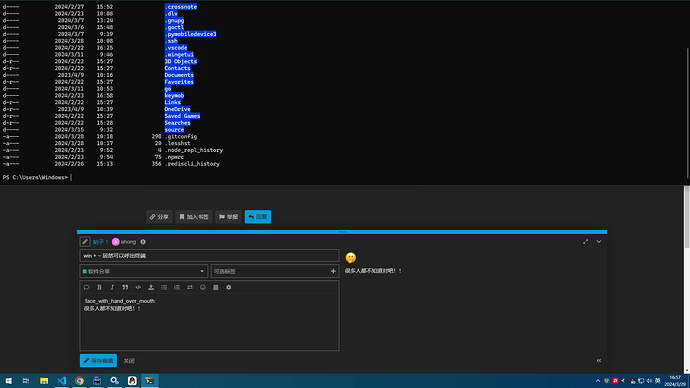
Task: Click the info circle icon next to ahong
Action: pos(143,242)
